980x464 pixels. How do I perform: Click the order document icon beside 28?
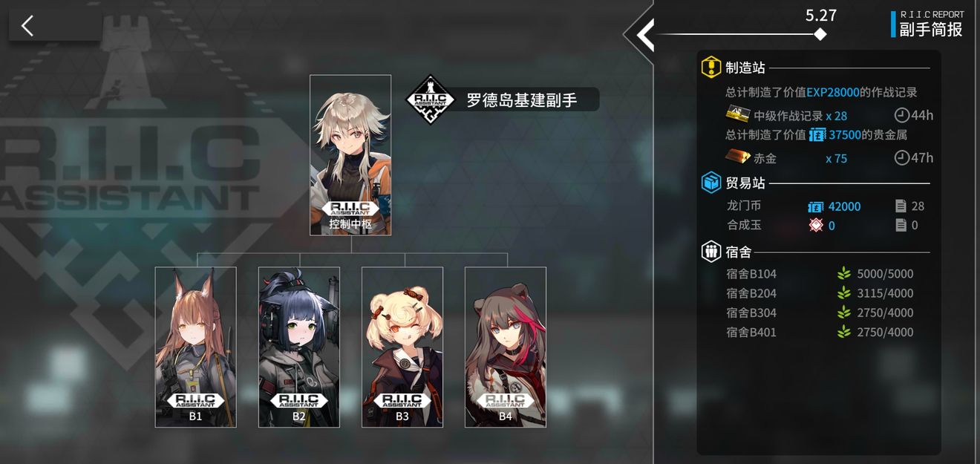click(x=901, y=206)
